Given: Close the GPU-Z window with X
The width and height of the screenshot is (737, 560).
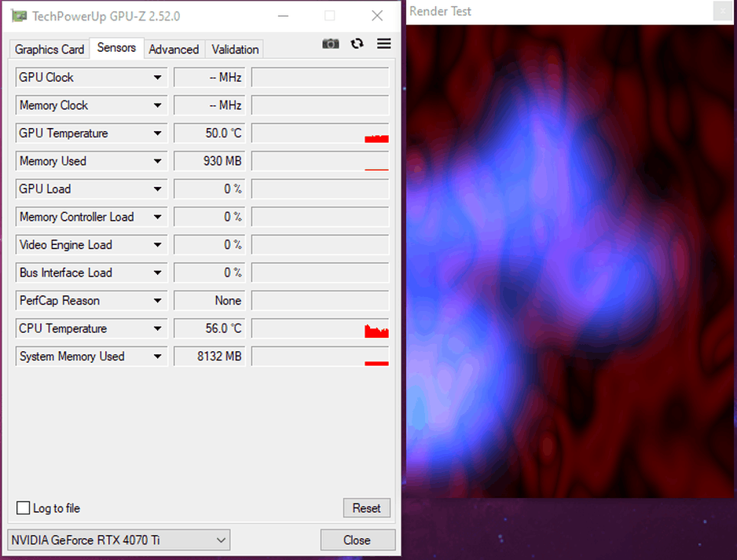Looking at the screenshot, I should [x=377, y=16].
